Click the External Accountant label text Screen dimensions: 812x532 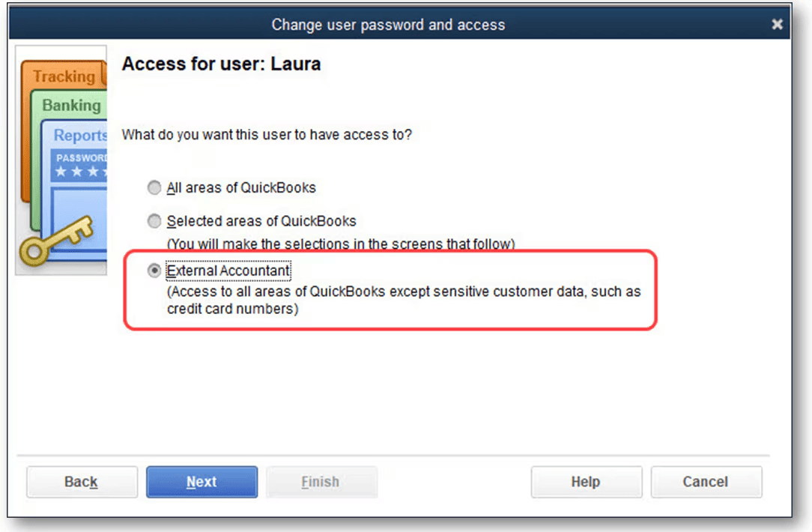click(x=228, y=270)
